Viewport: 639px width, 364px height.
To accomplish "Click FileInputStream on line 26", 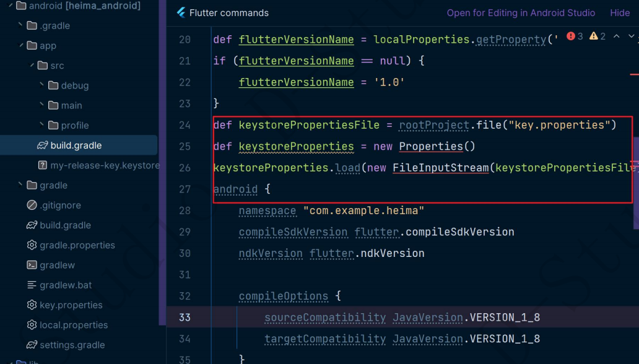I will (440, 168).
